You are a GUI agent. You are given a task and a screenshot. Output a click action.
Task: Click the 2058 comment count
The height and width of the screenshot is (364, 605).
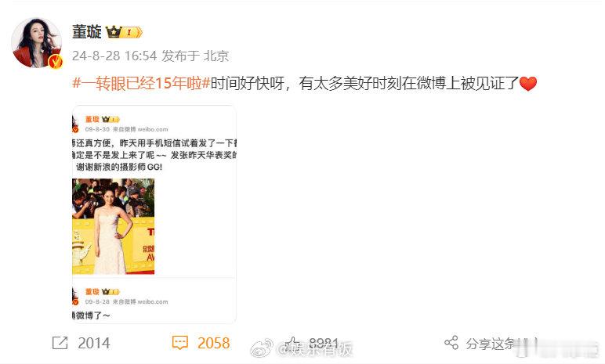pyautogui.click(x=213, y=343)
